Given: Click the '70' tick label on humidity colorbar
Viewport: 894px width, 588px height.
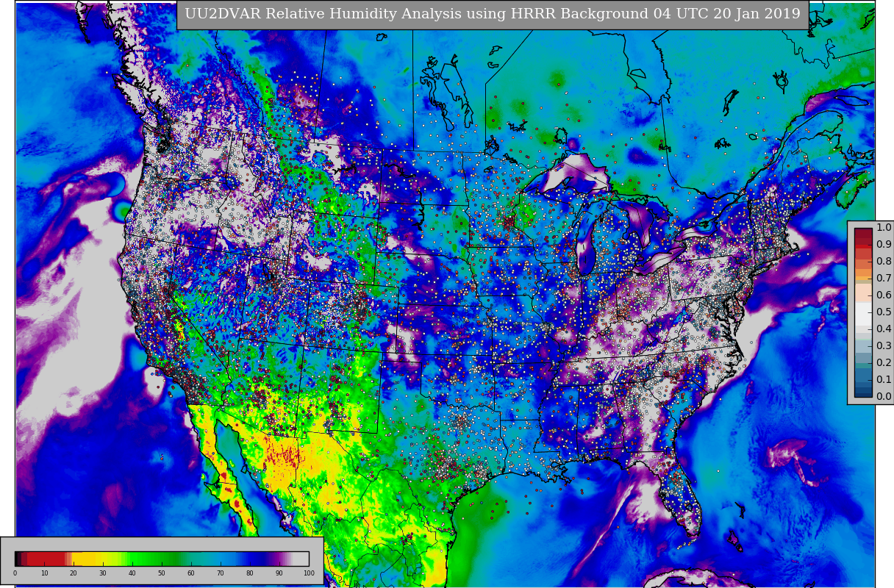Looking at the screenshot, I should pos(221,573).
